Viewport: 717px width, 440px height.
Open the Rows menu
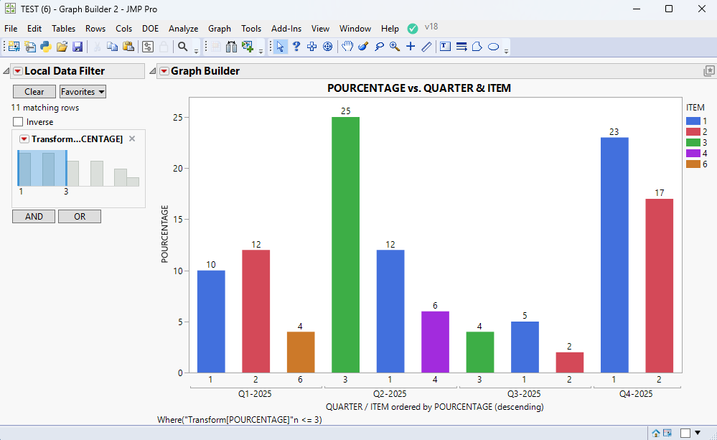[x=95, y=28]
